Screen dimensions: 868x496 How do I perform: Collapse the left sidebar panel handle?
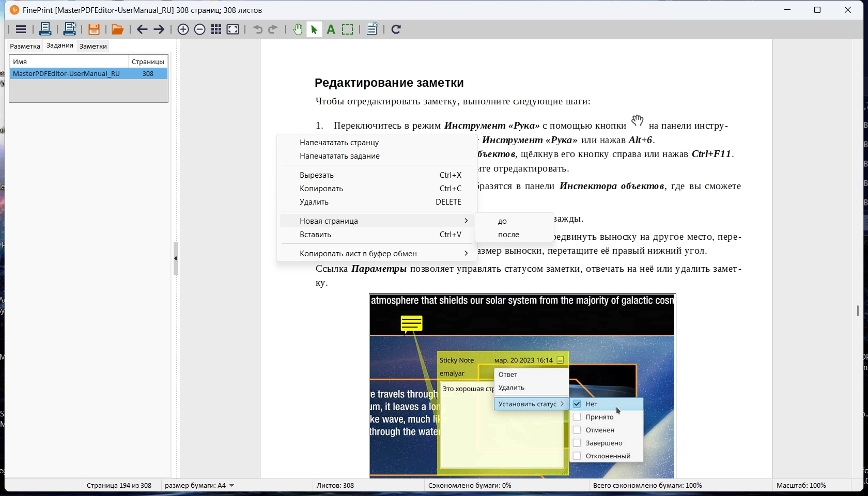pos(176,258)
